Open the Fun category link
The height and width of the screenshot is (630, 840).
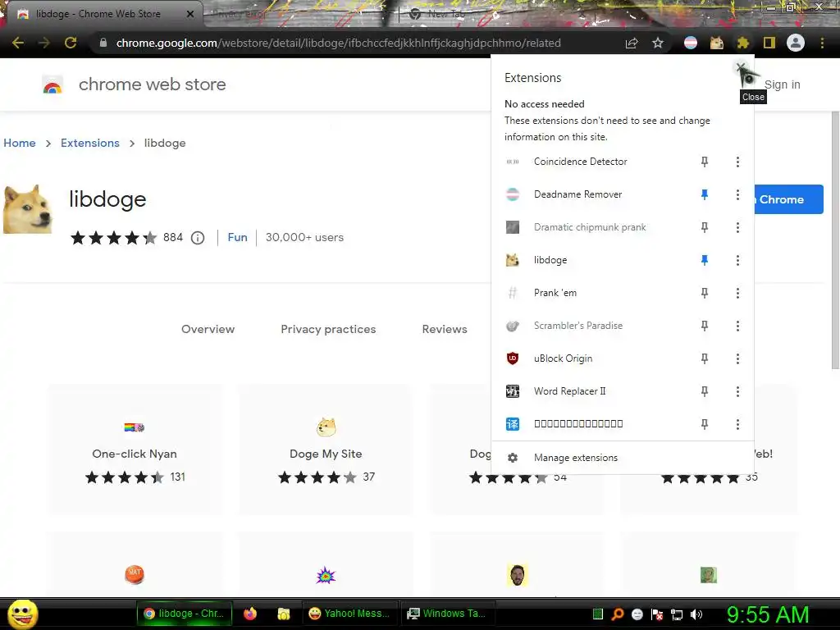tap(237, 237)
